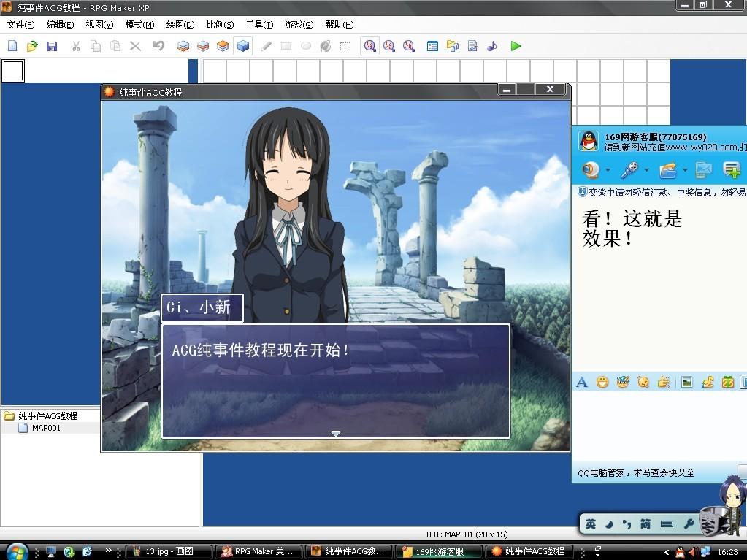
Task: Switch to 13.jpg - 画图 taskbar button
Action: 169,551
